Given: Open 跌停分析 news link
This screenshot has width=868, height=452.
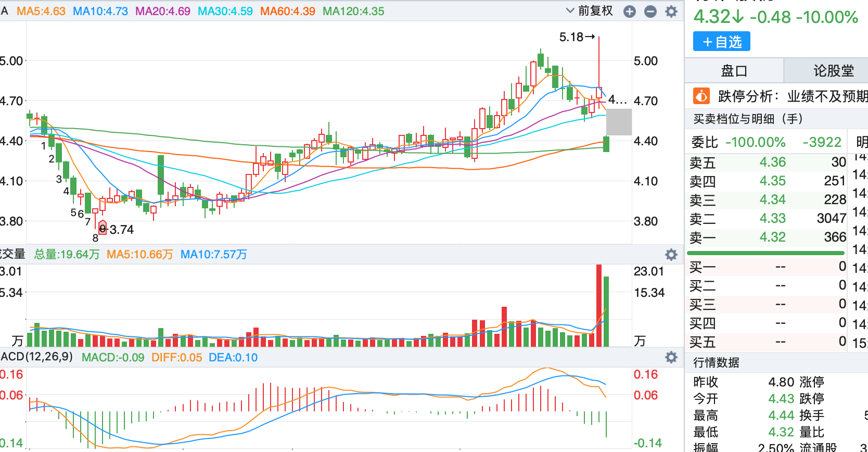Looking at the screenshot, I should [x=793, y=96].
